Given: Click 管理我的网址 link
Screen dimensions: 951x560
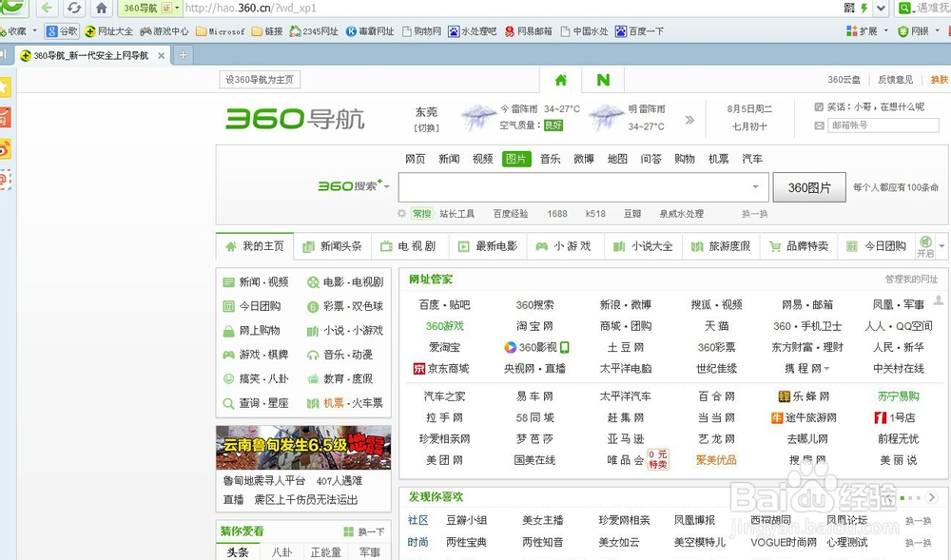Looking at the screenshot, I should [912, 280].
